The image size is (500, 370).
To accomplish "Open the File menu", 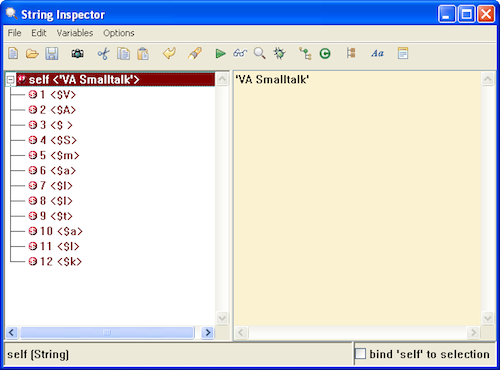I will tap(14, 33).
